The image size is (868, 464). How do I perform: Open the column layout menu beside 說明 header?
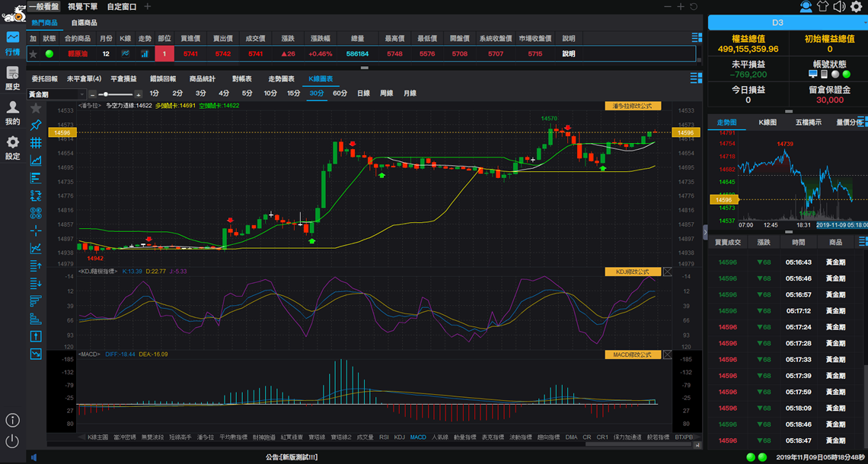696,37
